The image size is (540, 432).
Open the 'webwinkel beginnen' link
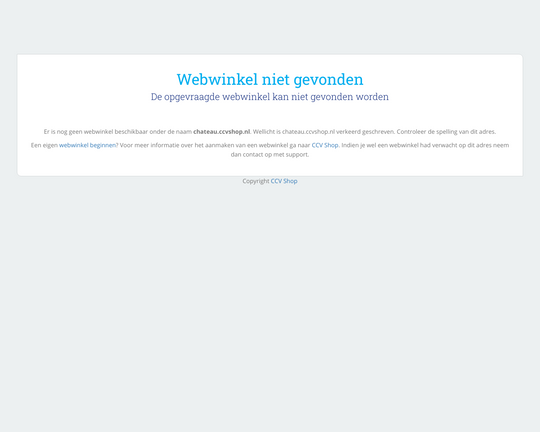pyautogui.click(x=87, y=145)
